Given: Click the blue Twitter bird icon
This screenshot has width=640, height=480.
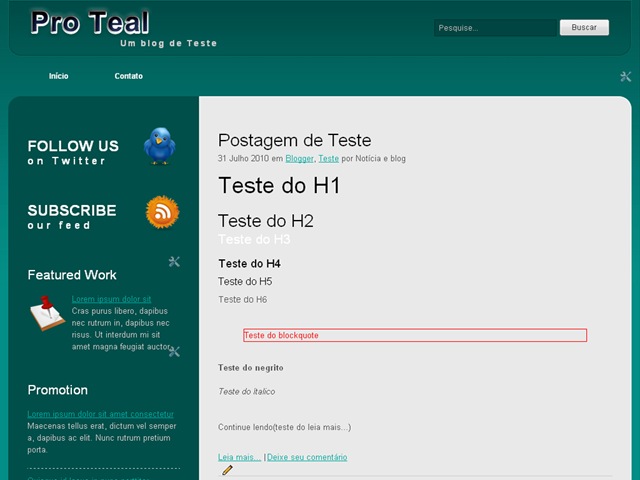Looking at the screenshot, I should [x=160, y=146].
